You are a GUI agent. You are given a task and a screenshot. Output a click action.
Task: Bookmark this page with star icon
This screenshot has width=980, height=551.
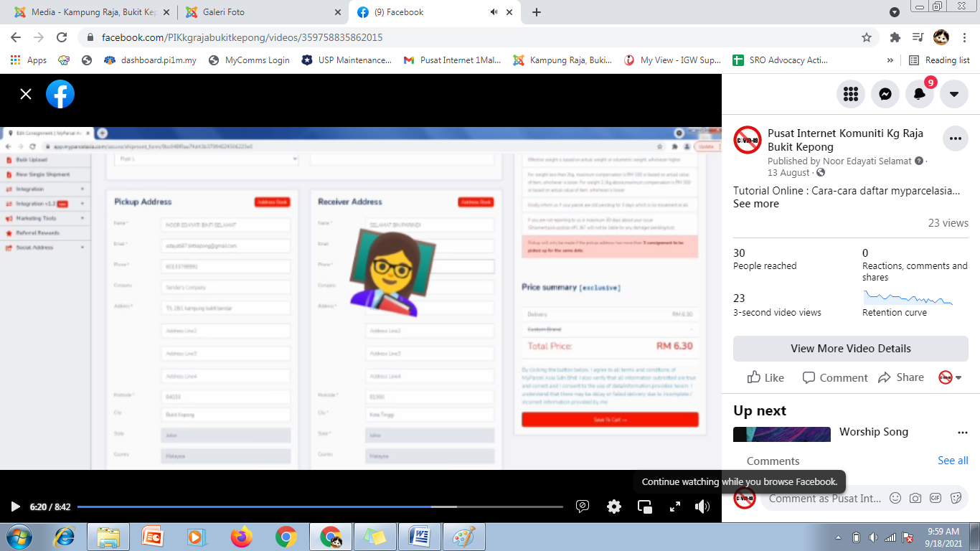867,37
